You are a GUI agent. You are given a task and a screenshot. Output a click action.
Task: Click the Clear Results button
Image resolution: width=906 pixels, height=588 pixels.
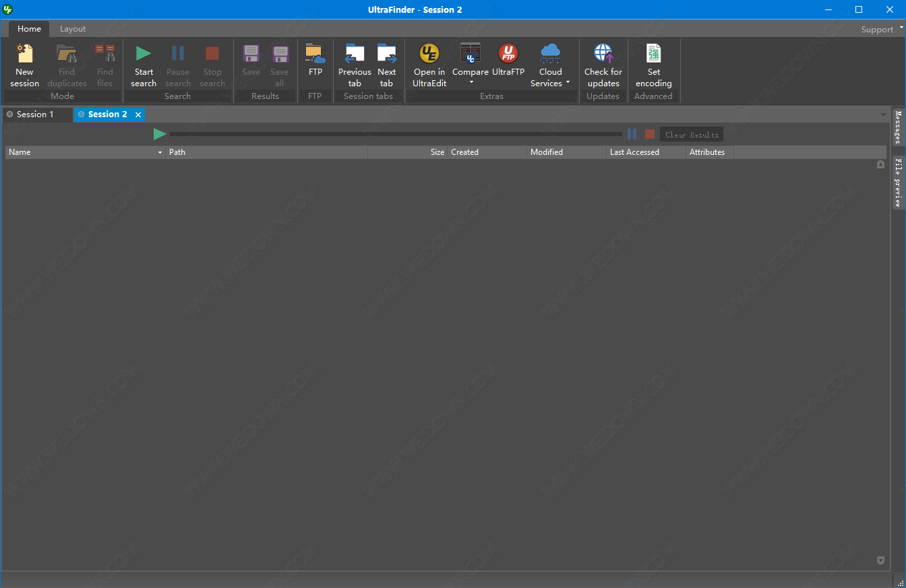692,134
